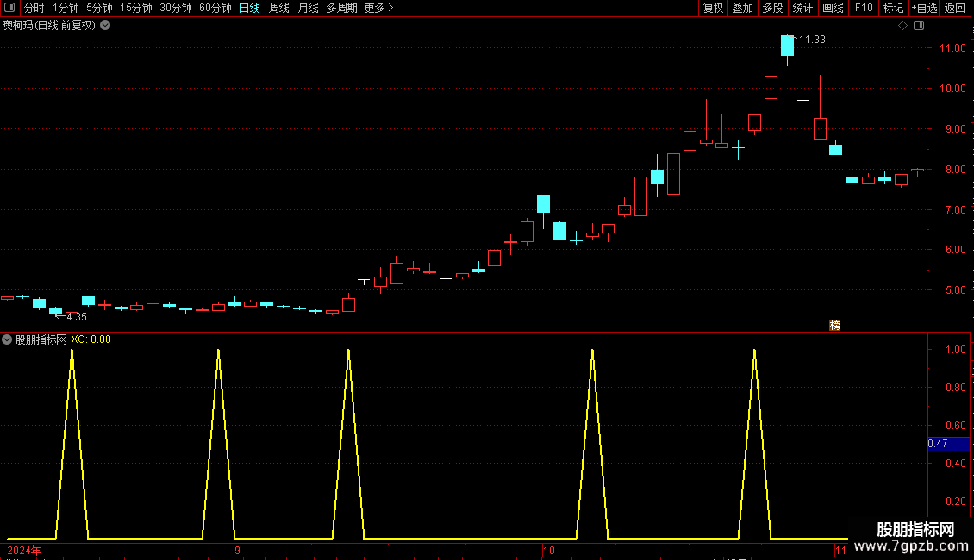974x560 pixels.
Task: Add stock via +自选 button
Action: 924,8
